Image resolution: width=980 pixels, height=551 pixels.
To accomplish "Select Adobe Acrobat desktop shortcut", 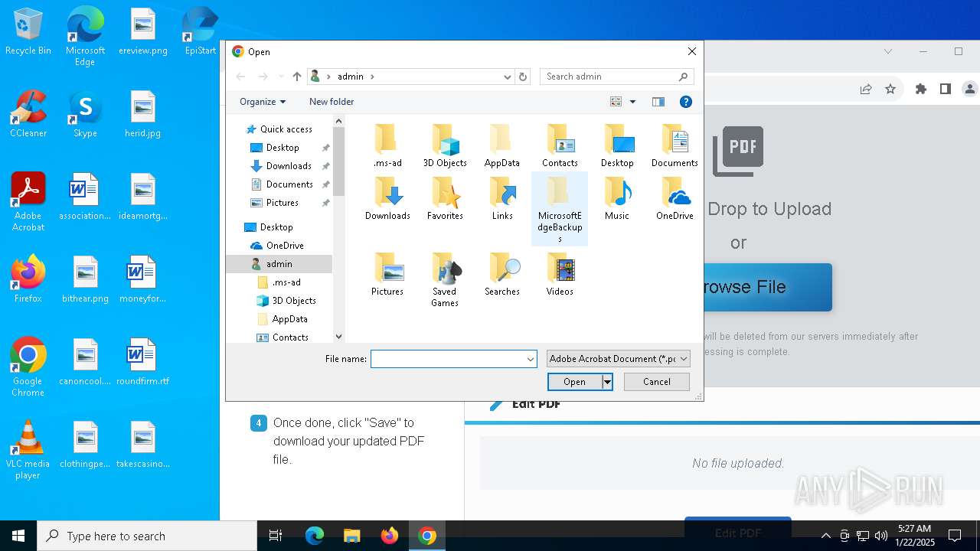I will pyautogui.click(x=28, y=202).
